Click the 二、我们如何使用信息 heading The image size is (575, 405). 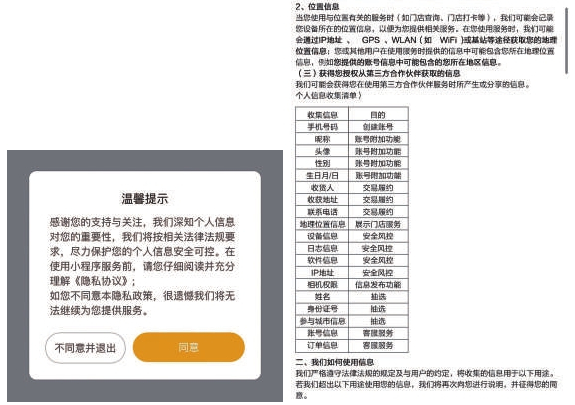point(335,362)
